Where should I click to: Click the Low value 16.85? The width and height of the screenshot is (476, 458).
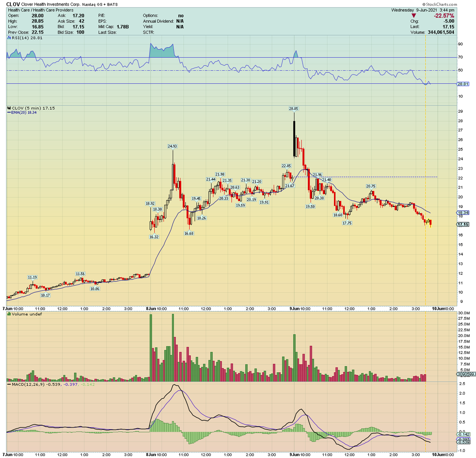pyautogui.click(x=38, y=27)
